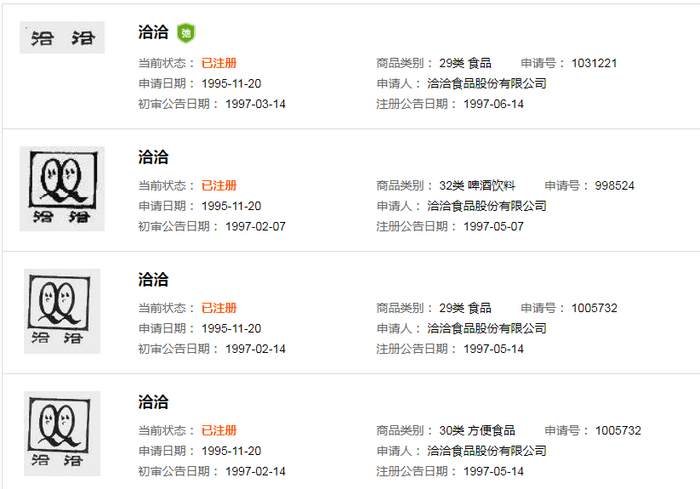Screen dimensions: 700x489
Task: Click 29类 食品 in the 1031221 entry
Action: 465,63
